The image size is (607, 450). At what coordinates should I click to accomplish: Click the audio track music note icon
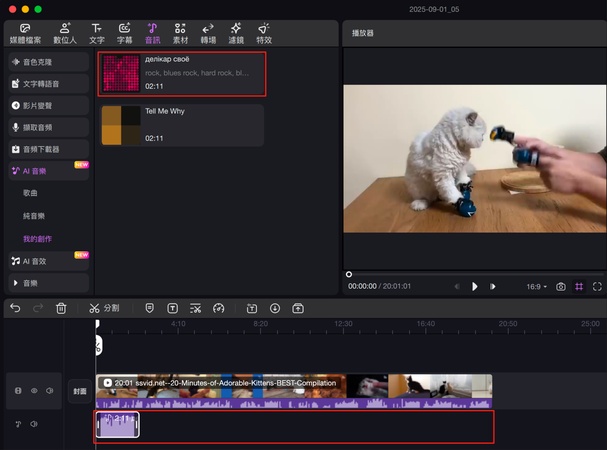(18, 424)
